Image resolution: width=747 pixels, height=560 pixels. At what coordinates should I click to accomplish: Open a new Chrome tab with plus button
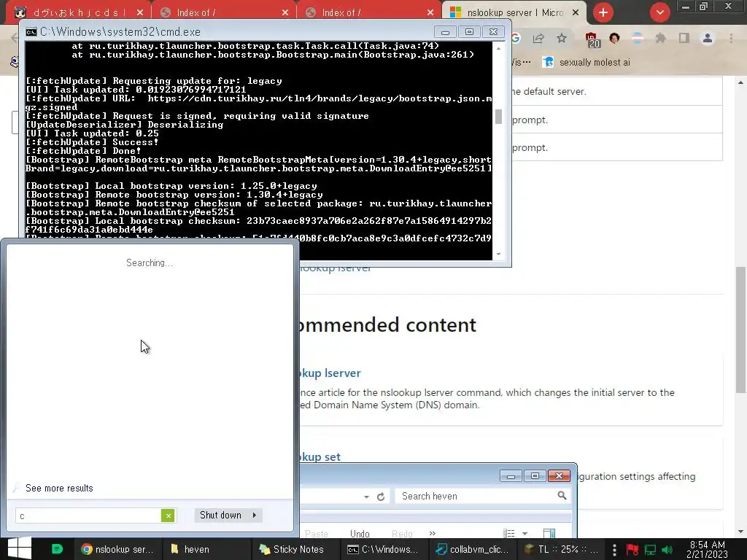coord(603,12)
